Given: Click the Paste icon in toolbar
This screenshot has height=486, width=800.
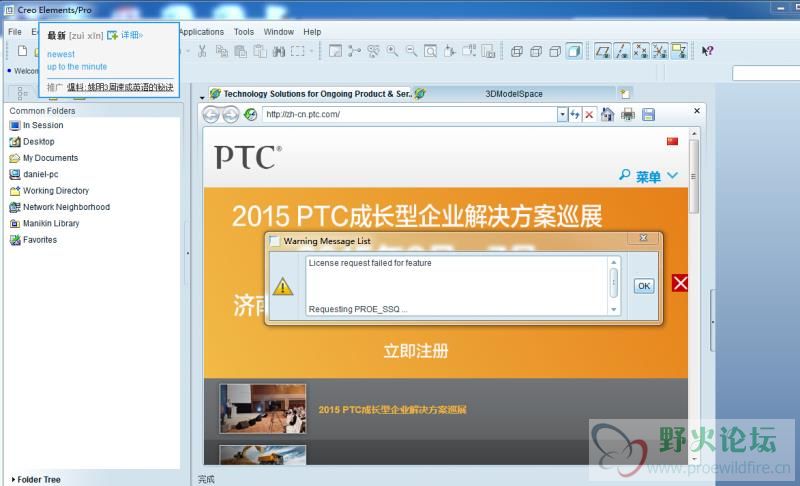Looking at the screenshot, I should click(240, 50).
